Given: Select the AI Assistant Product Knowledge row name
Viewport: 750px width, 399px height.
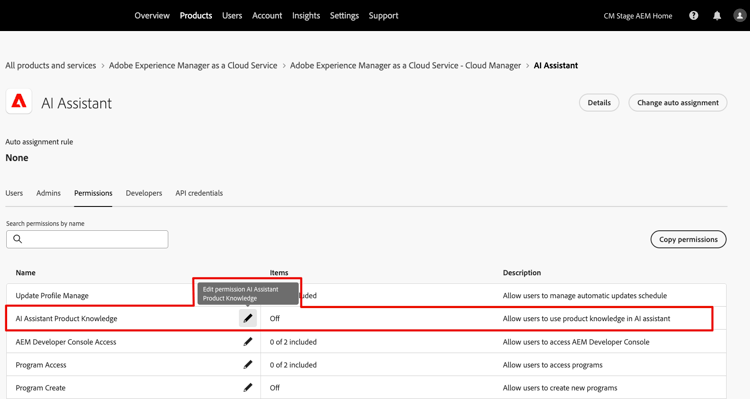Looking at the screenshot, I should tap(66, 319).
